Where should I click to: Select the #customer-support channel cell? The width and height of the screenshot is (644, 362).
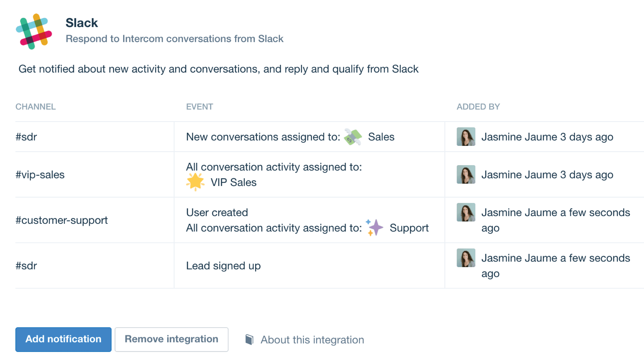point(62,220)
